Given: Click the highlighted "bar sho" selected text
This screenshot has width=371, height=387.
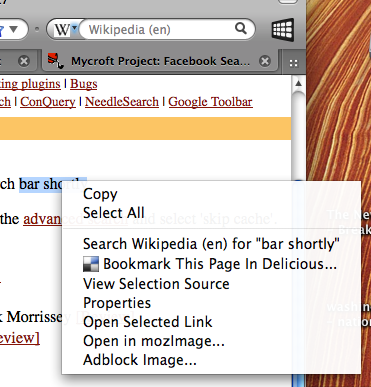Looking at the screenshot, I should point(40,184).
